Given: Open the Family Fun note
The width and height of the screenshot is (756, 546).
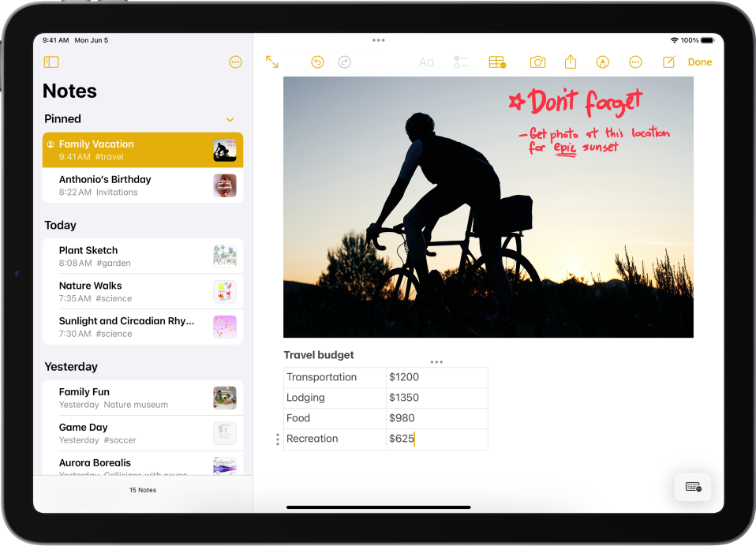Looking at the screenshot, I should 143,398.
